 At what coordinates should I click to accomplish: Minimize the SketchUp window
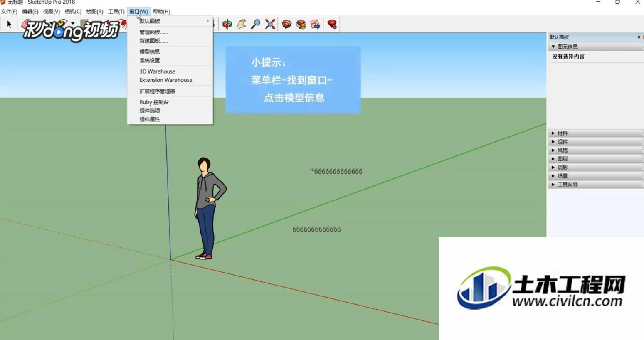click(598, 2)
